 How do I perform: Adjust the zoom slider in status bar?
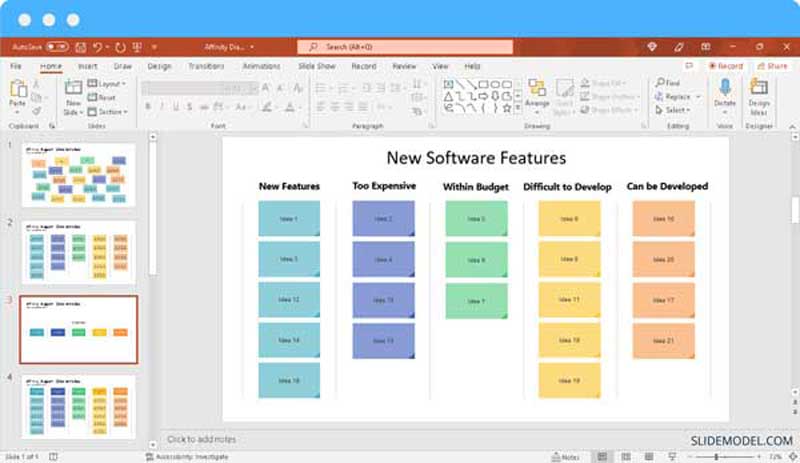point(716,457)
